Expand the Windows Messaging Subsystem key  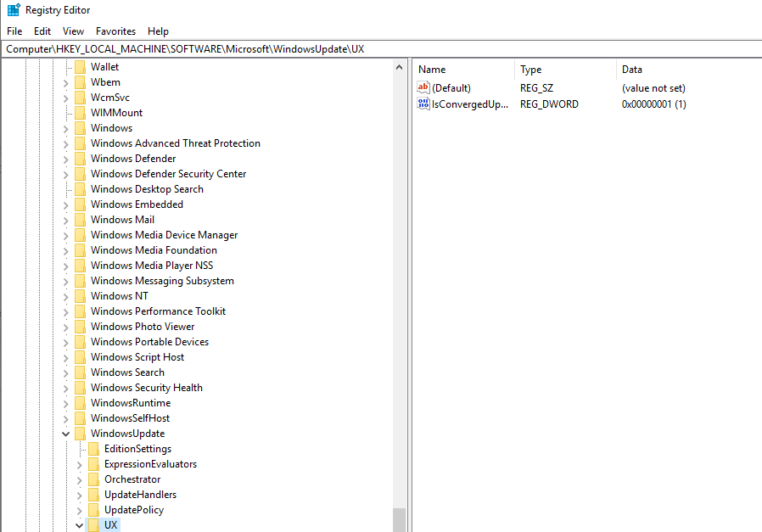[x=65, y=282]
